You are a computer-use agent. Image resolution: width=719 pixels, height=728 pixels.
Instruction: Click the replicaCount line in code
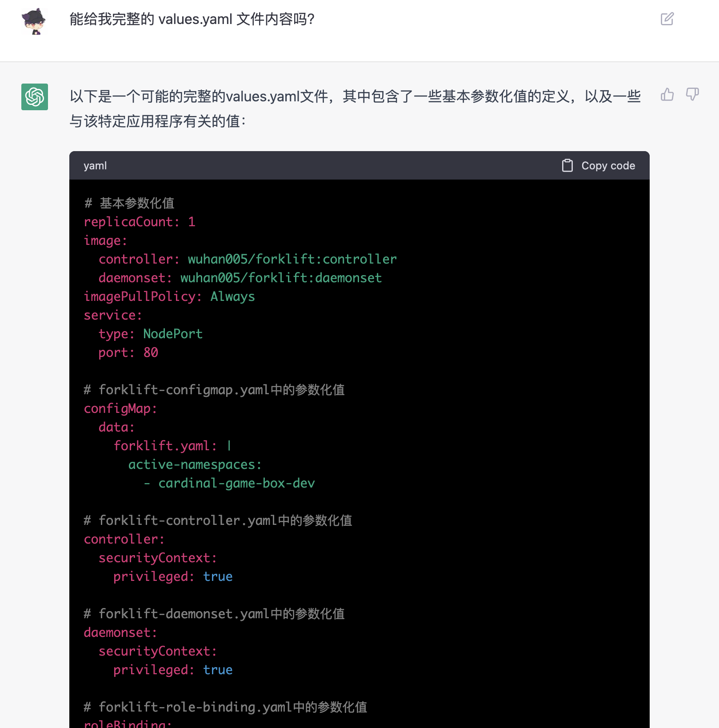140,222
